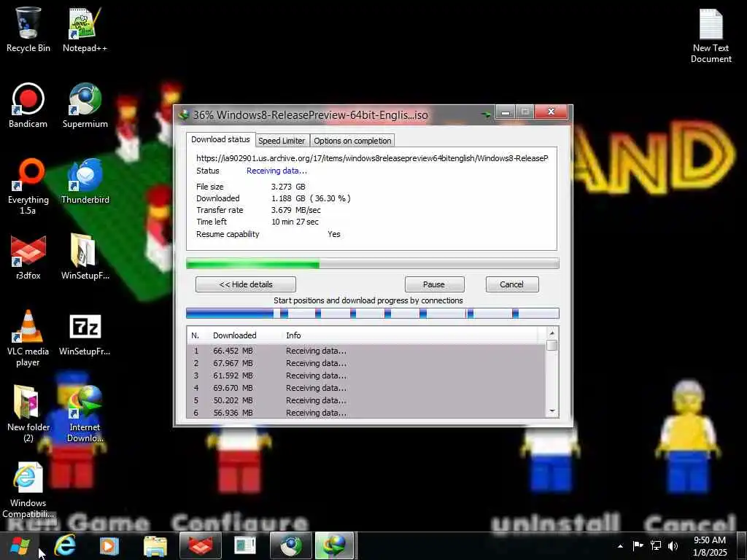Show hidden system tray icons

pyautogui.click(x=620, y=546)
